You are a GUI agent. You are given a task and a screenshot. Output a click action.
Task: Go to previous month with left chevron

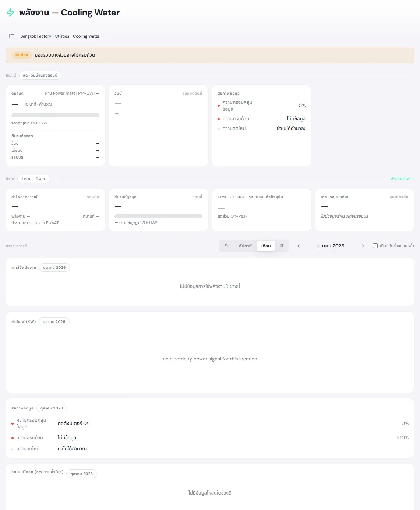click(299, 246)
